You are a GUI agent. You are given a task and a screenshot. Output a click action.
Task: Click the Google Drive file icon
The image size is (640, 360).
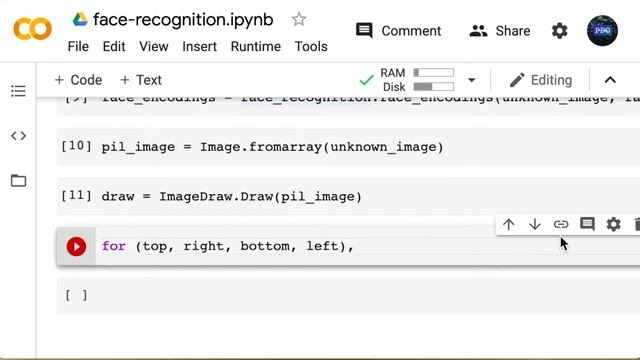(x=80, y=20)
